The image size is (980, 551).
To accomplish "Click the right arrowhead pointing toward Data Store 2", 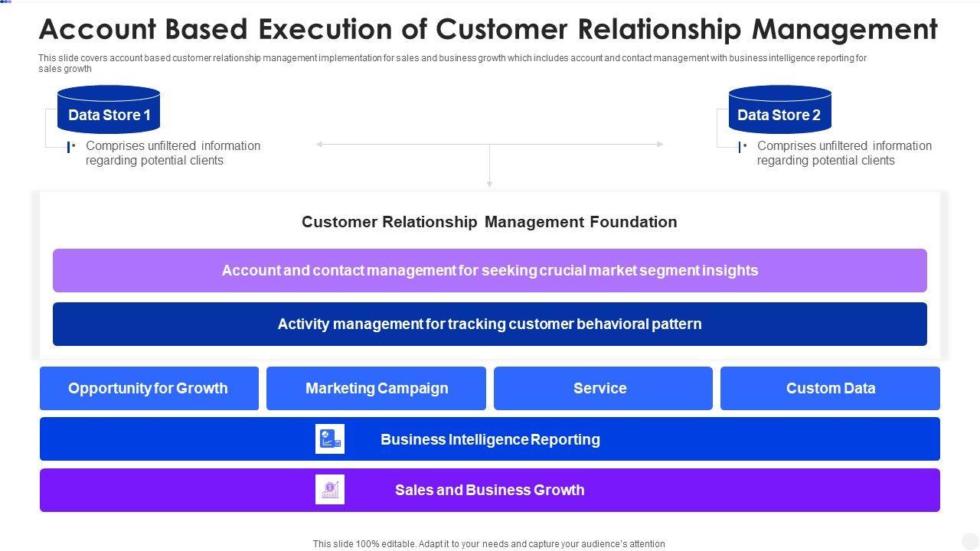I will tap(659, 144).
